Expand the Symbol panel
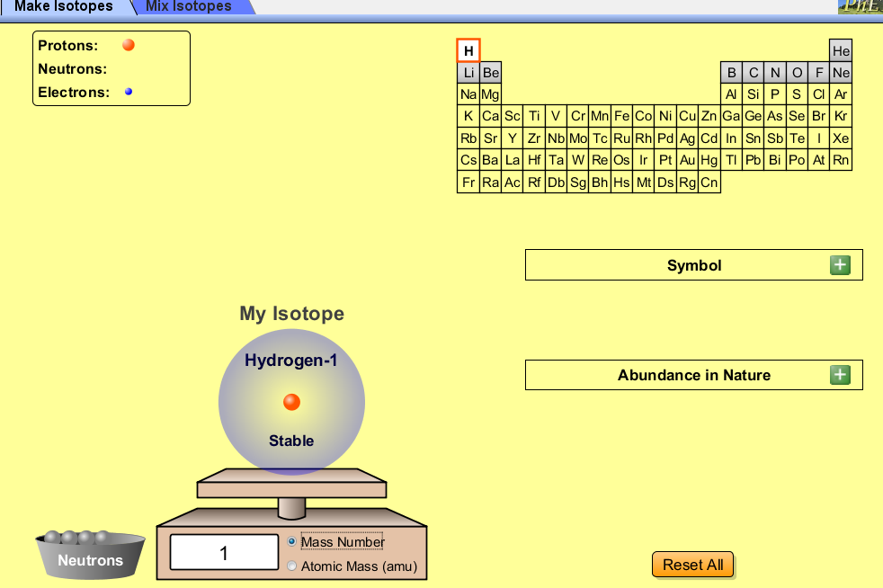 click(x=840, y=265)
